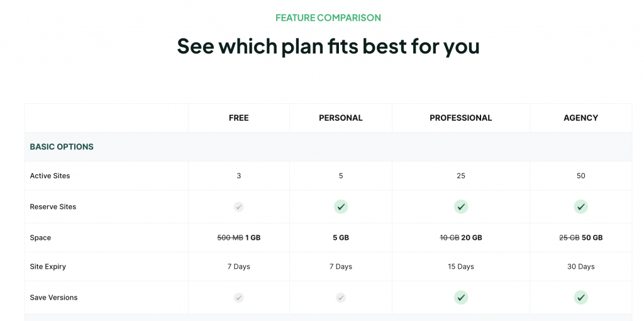The width and height of the screenshot is (644, 321).
Task: Click green Save Versions checkmark under Professional
Action: [461, 297]
